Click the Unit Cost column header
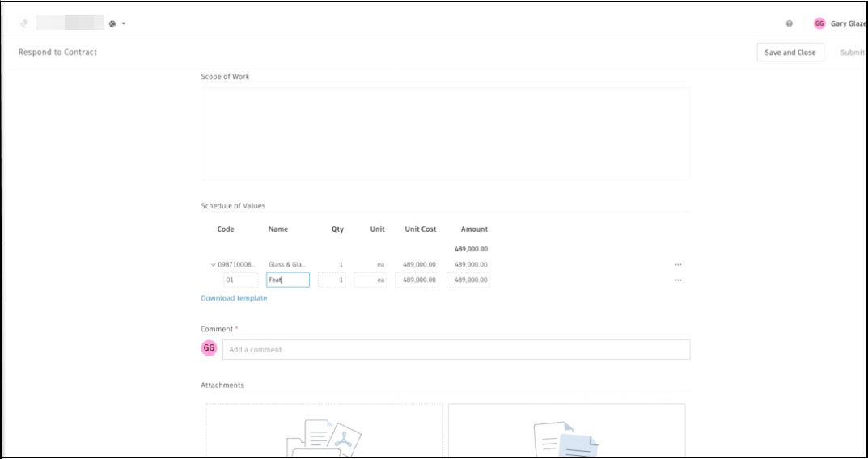 pos(420,229)
